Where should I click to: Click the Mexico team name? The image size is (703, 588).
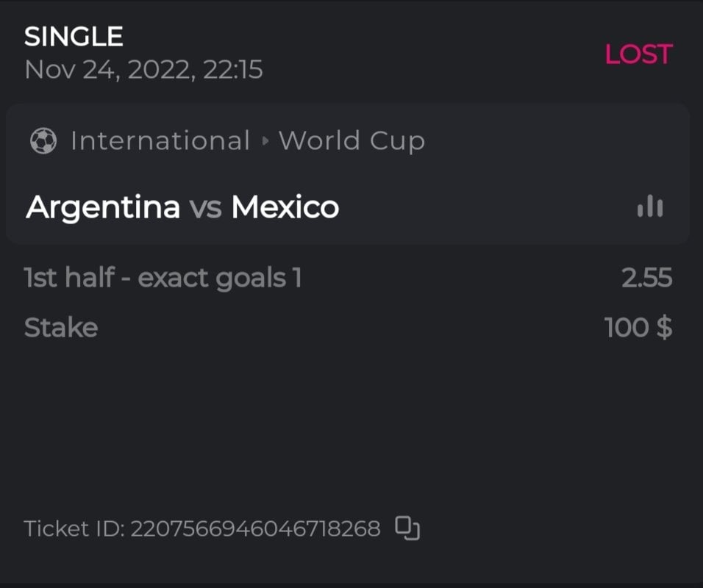pyautogui.click(x=285, y=208)
